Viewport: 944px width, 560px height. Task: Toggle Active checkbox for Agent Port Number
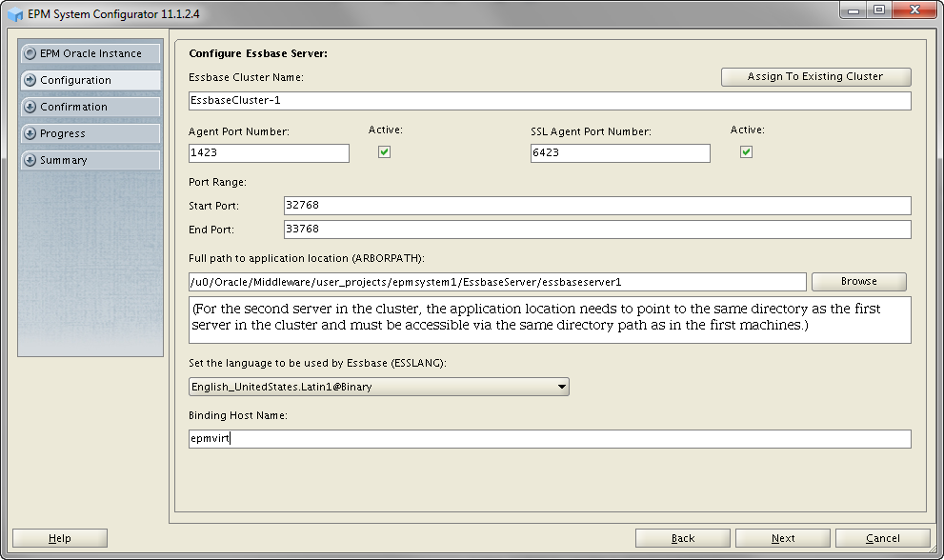point(384,152)
